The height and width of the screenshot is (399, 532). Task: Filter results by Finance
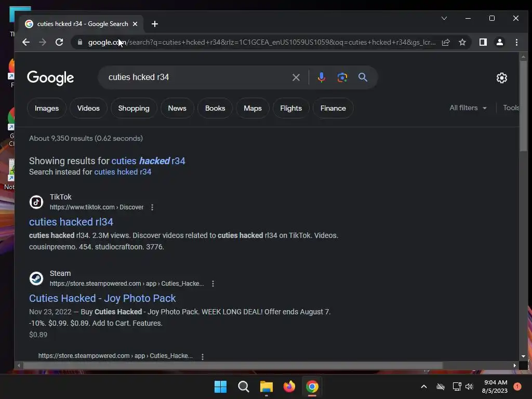(x=333, y=108)
